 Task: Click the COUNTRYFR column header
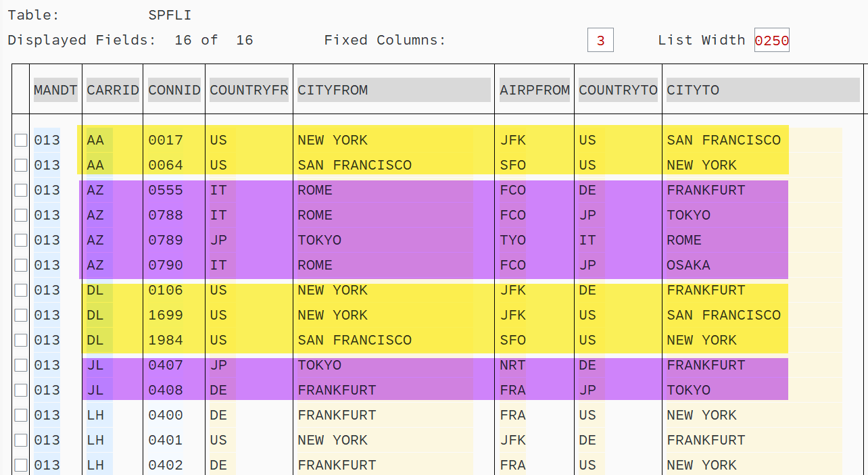point(248,90)
